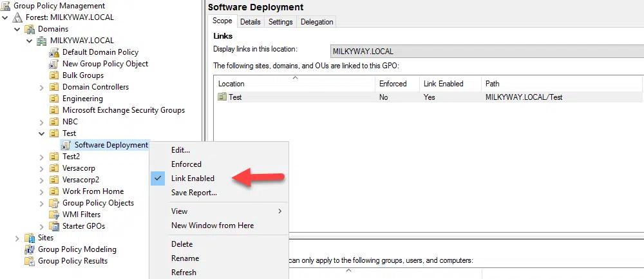Click the Work From Home OU icon
This screenshot has width=644, height=279.
click(54, 191)
